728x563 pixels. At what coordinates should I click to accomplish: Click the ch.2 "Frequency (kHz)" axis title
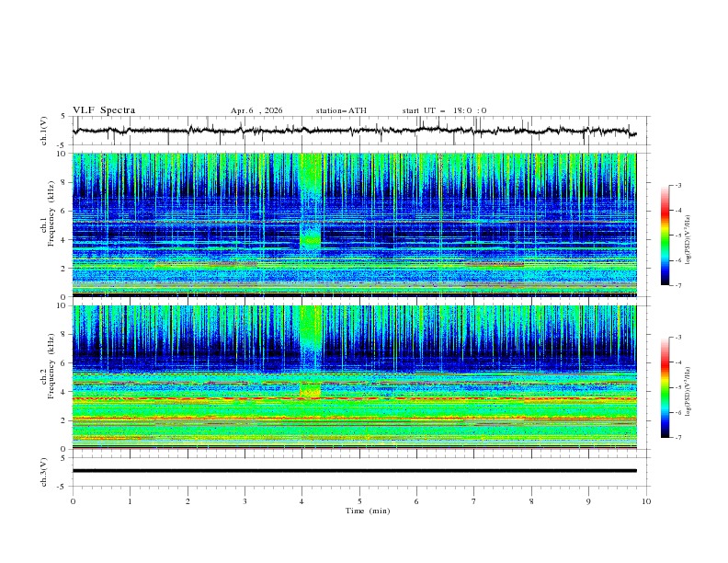pos(51,366)
